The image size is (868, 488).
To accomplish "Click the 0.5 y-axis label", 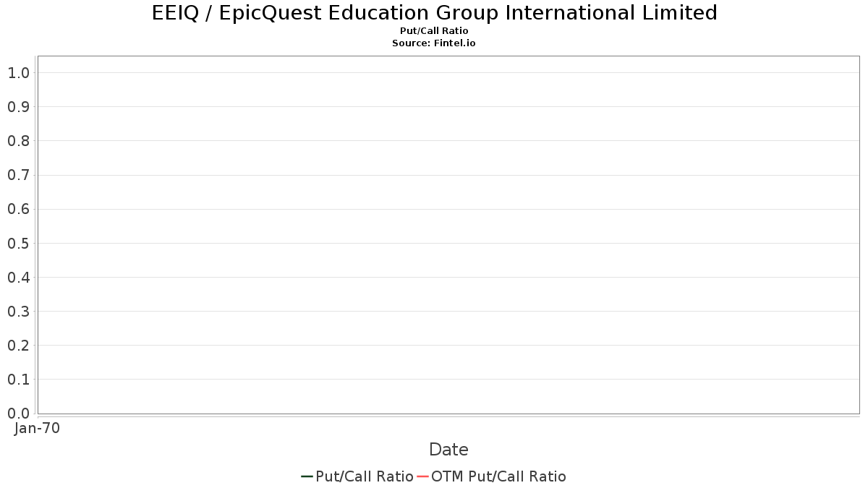I will coord(19,244).
